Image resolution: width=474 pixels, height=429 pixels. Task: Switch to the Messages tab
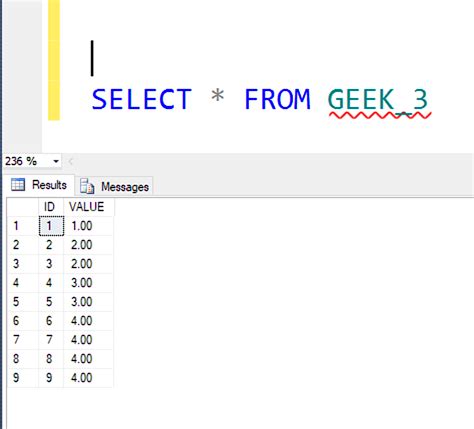[115, 186]
